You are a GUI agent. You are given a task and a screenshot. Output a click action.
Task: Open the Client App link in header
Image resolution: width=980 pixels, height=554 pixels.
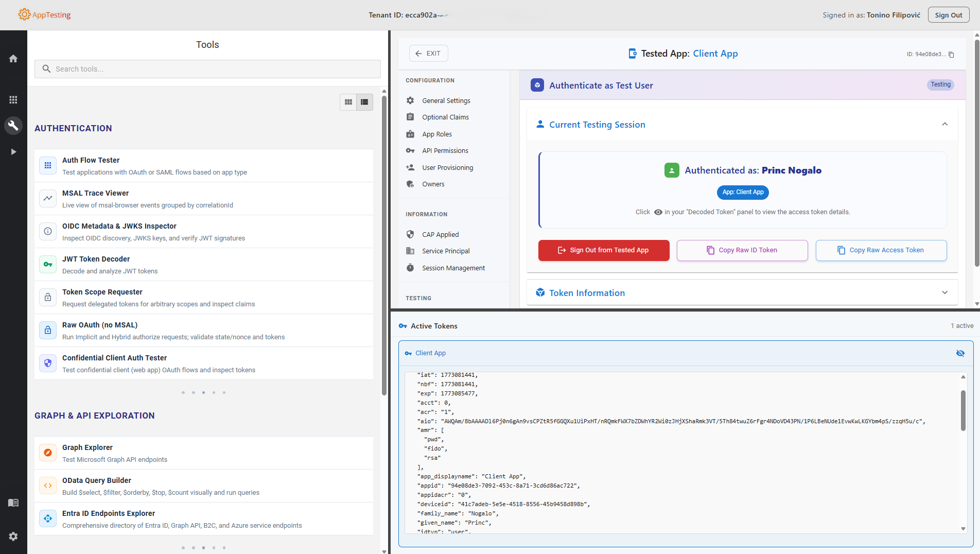(x=715, y=53)
